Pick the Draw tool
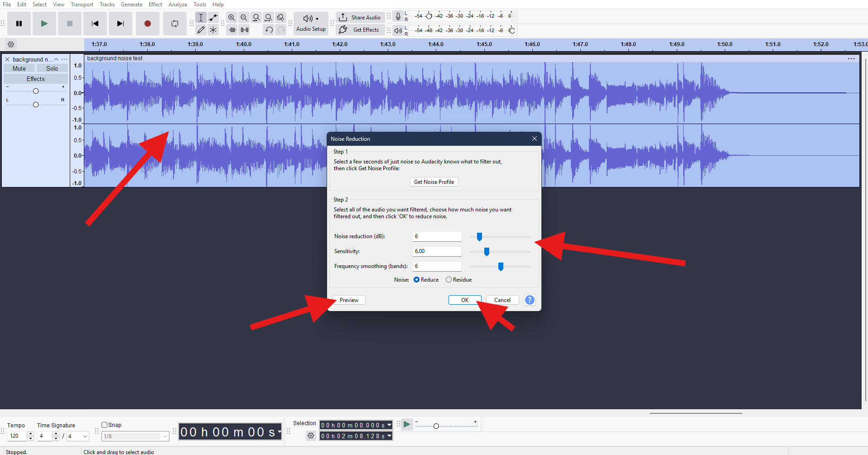 [201, 29]
